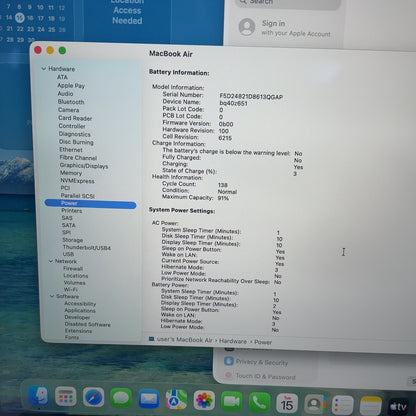
Task: Open the Photos app icon
Action: click(x=204, y=400)
